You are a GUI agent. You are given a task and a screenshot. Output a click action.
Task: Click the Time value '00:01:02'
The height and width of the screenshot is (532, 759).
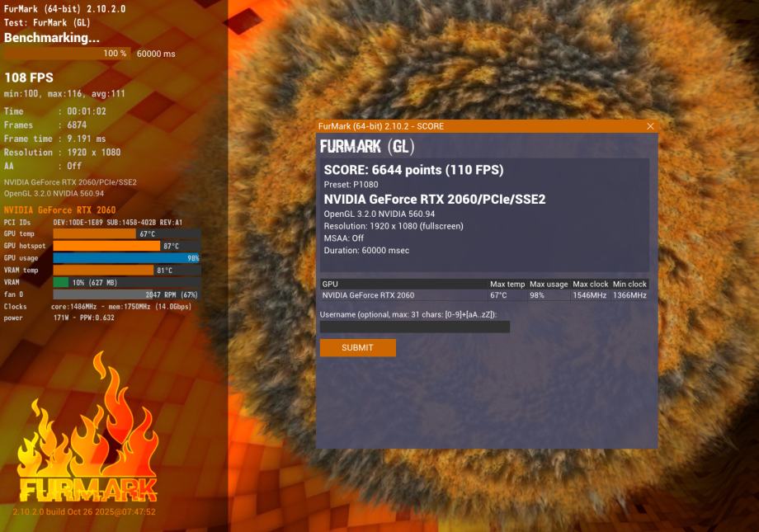(87, 111)
